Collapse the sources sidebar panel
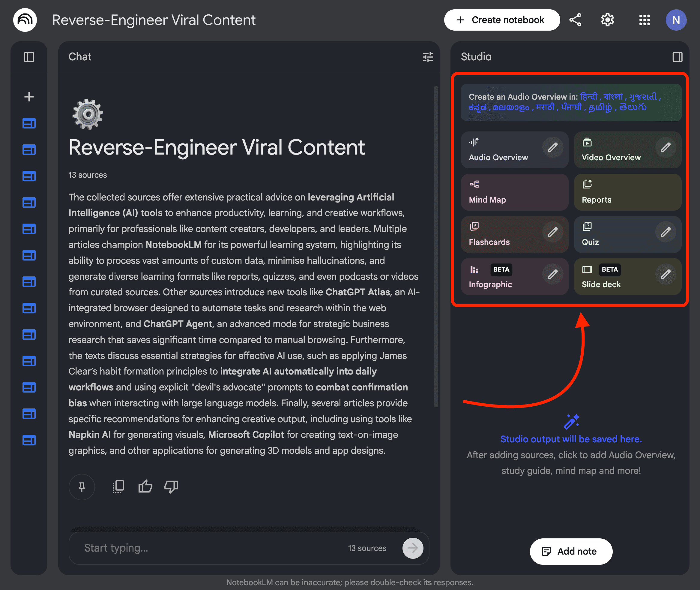 [x=29, y=57]
